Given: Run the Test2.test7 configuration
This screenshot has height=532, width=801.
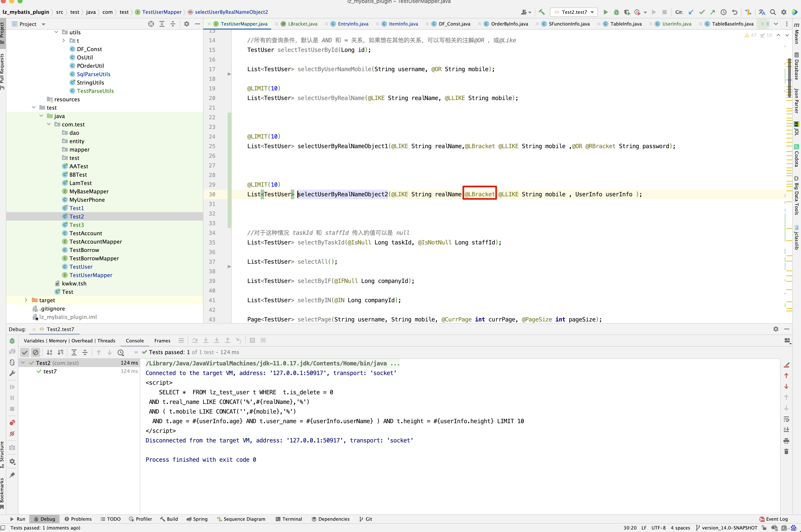Looking at the screenshot, I should 606,12.
